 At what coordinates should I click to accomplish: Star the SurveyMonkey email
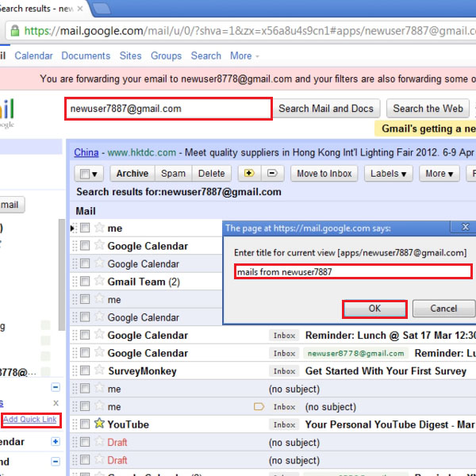point(99,370)
